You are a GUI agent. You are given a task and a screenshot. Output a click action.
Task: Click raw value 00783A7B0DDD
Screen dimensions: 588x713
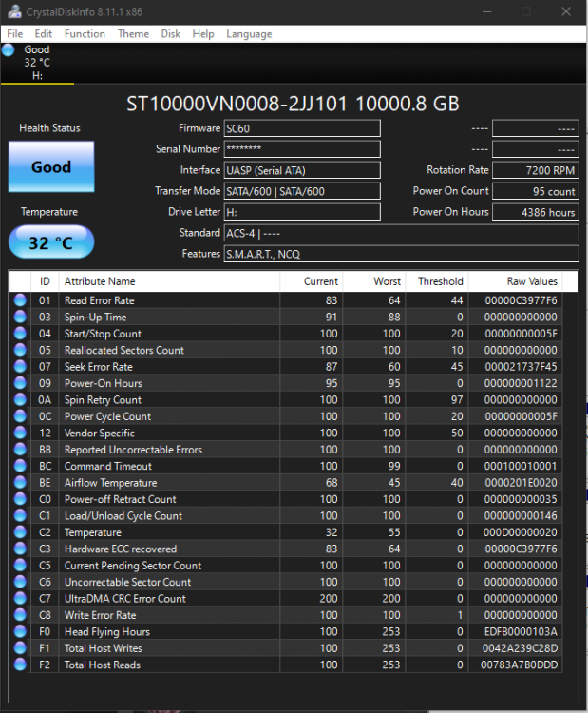519,665
